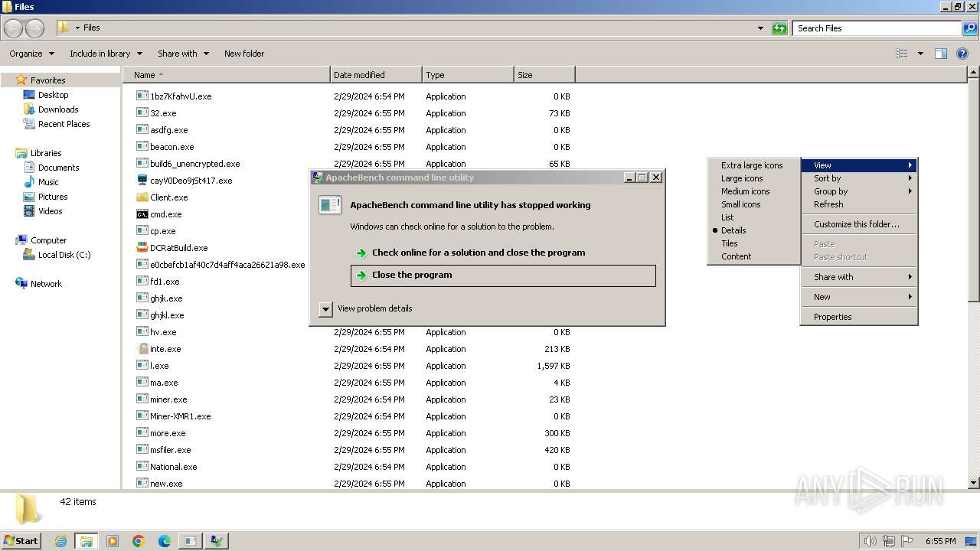Launch Microsoft Edge from the taskbar
This screenshot has width=980, height=551.
[165, 541]
